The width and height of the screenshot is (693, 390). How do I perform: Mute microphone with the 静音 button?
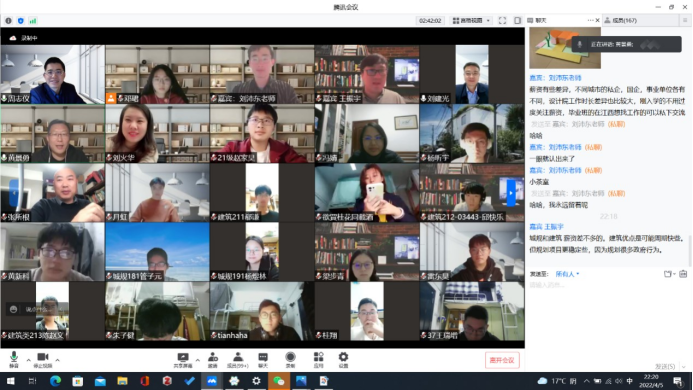tap(14, 359)
